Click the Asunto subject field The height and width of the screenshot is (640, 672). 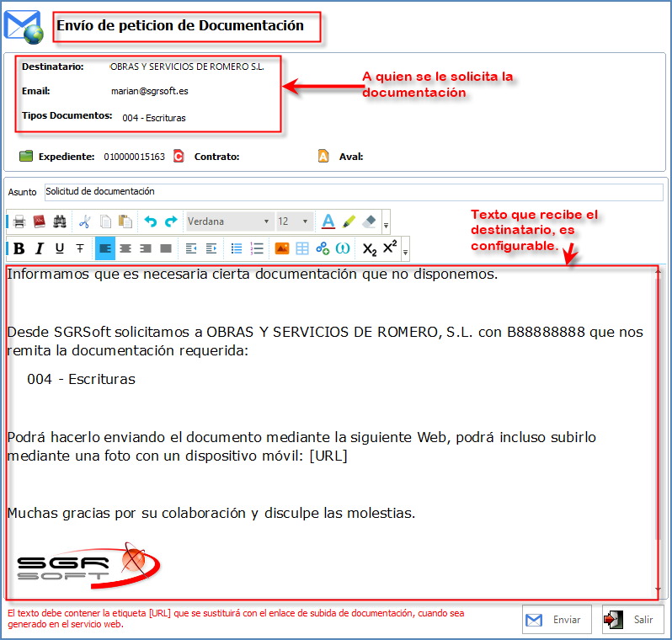(354, 192)
